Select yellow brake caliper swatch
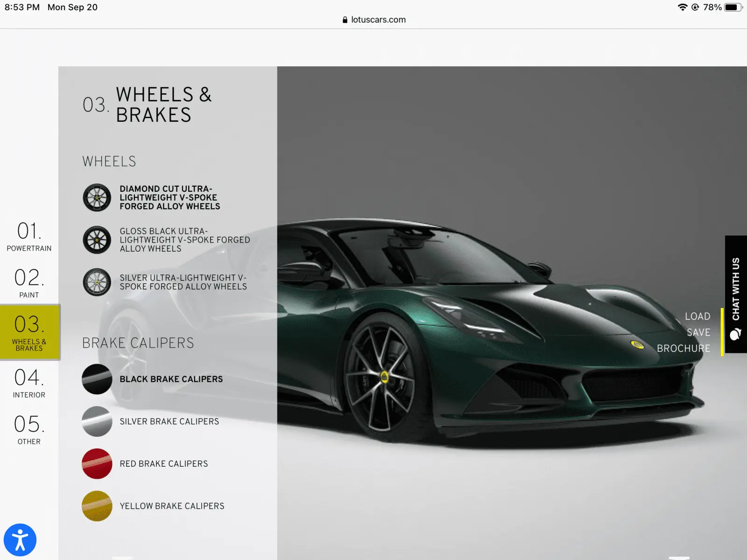 tap(97, 506)
